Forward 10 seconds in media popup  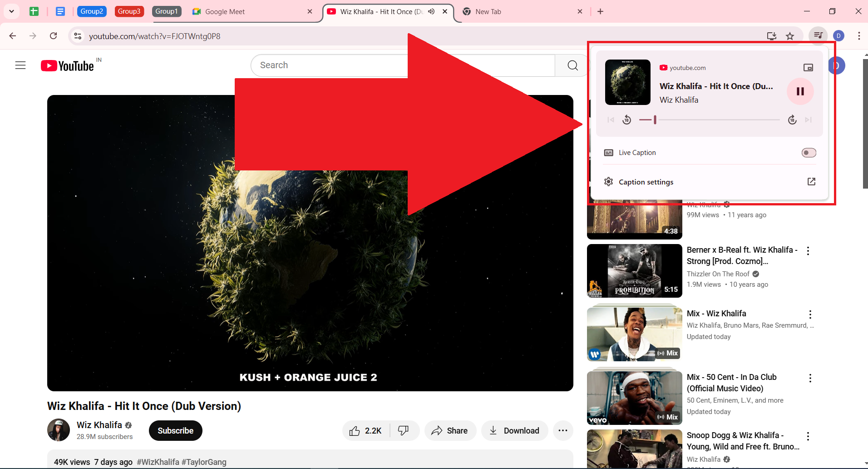(x=792, y=120)
